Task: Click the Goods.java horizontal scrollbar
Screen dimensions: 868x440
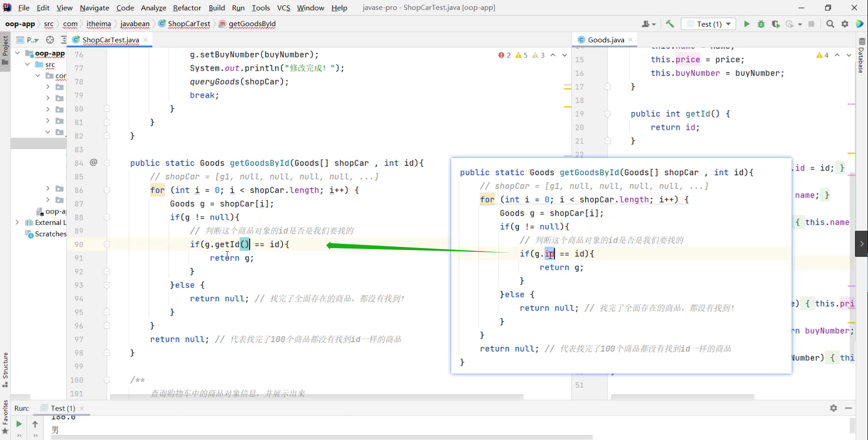Action: 683,397
